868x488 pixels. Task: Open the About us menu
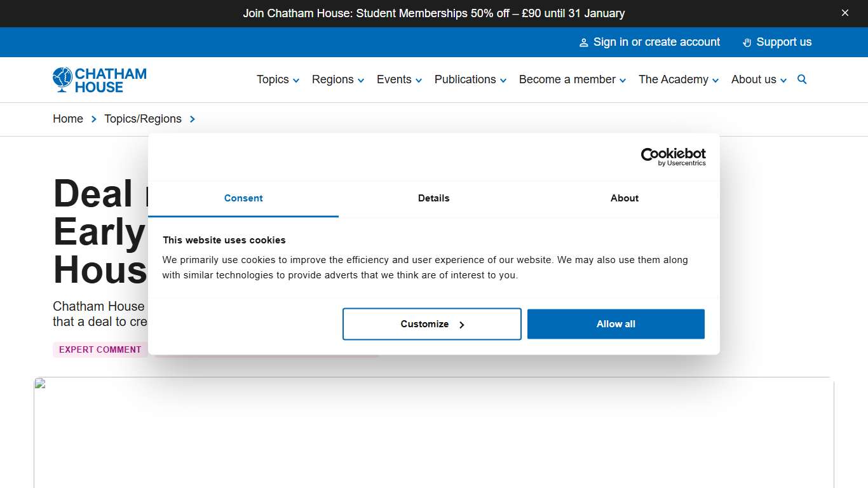pyautogui.click(x=759, y=79)
